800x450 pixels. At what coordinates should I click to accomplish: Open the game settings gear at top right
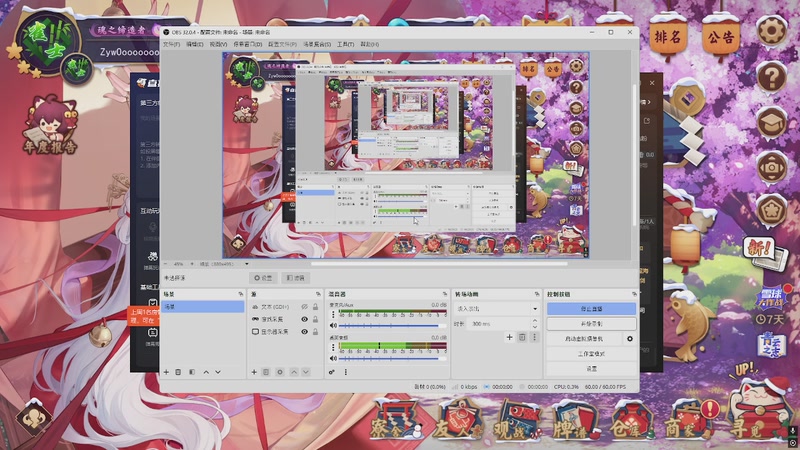(771, 31)
